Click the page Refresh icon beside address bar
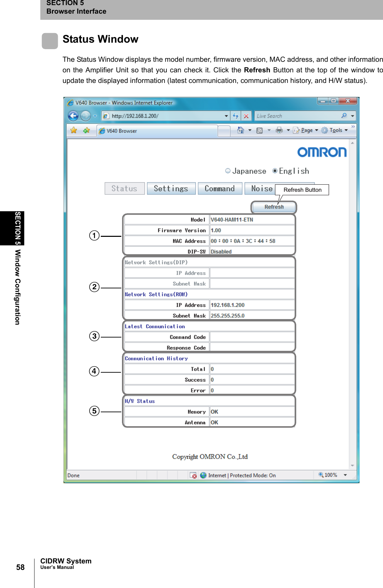This screenshot has width=383, height=588. pos(236,116)
